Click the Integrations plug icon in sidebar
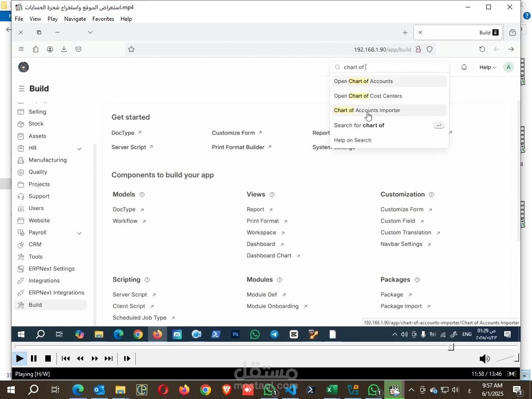Viewport: 532px width, 399px height. tap(21, 281)
